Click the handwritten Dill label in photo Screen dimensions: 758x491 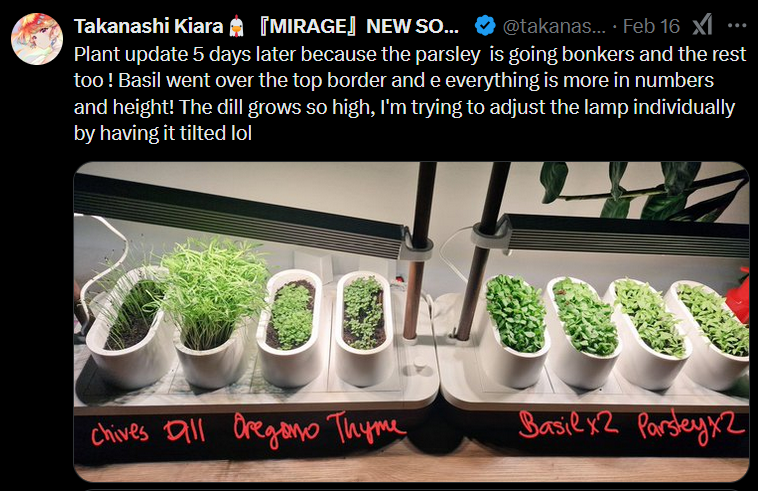(184, 430)
